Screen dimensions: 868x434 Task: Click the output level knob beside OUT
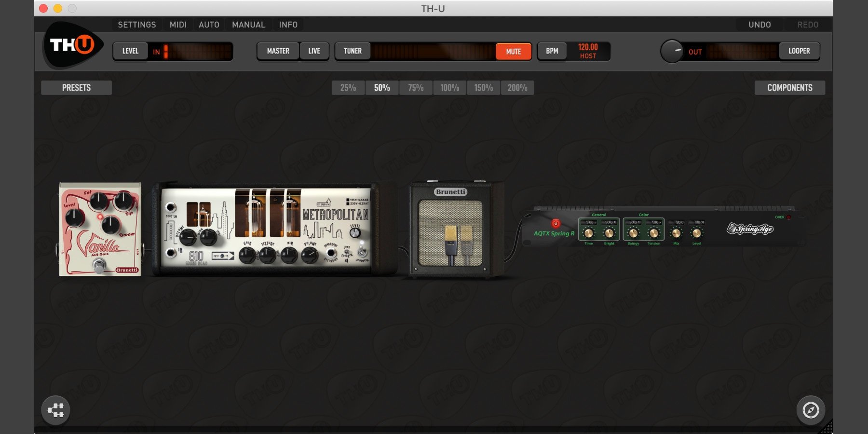pos(672,52)
